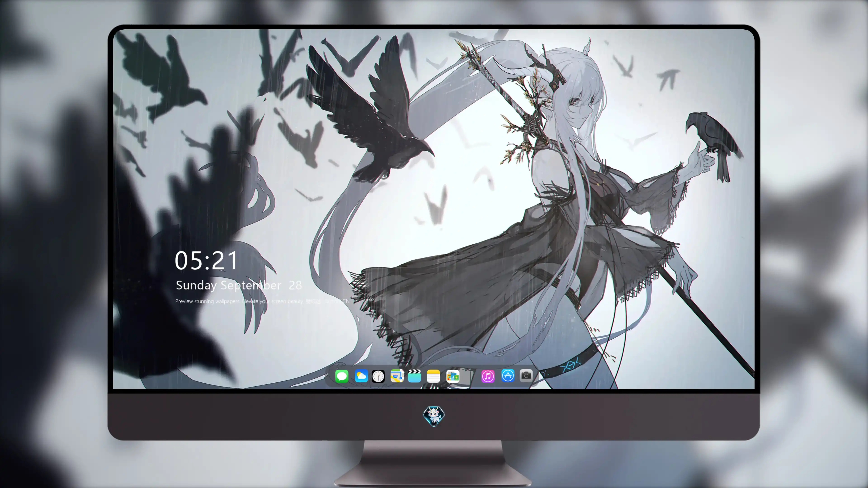Click the dragon logo on monitor chin
868x488 pixels.
(x=434, y=416)
